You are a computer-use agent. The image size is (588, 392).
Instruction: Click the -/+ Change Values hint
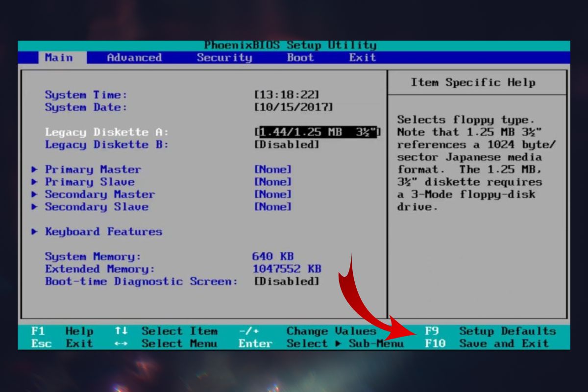pos(307,331)
